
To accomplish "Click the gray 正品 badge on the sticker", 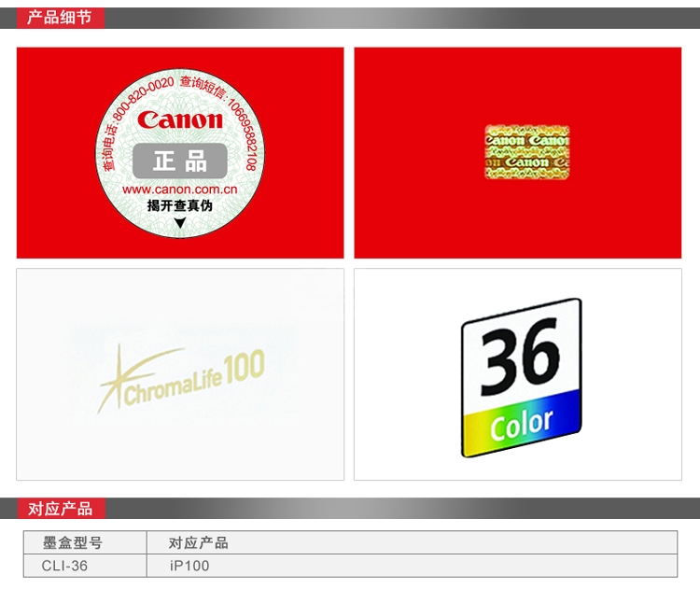I will click(x=180, y=161).
